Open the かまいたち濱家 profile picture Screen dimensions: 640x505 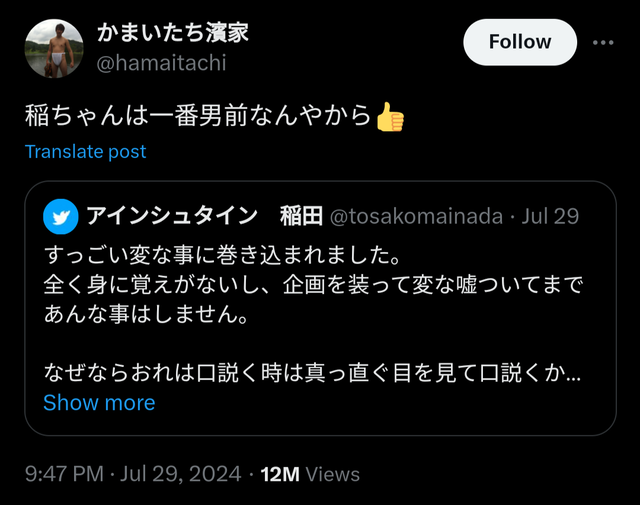tap(54, 49)
